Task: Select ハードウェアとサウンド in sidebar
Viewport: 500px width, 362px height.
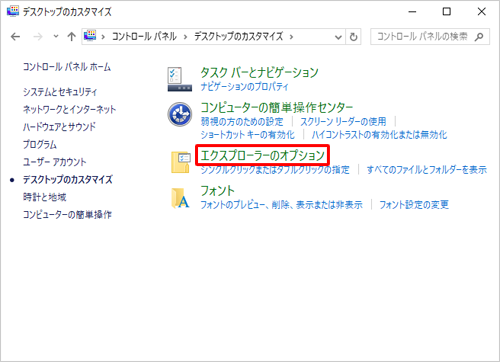Action: (59, 127)
